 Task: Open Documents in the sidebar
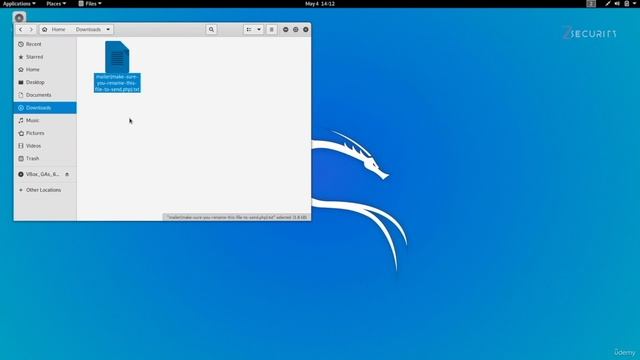(45, 95)
